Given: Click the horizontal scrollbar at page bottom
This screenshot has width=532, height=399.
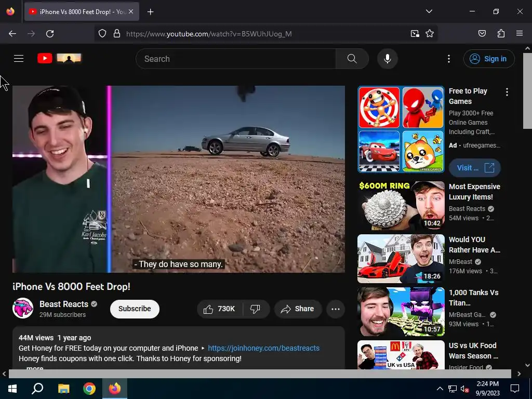Looking at the screenshot, I should click(x=260, y=374).
